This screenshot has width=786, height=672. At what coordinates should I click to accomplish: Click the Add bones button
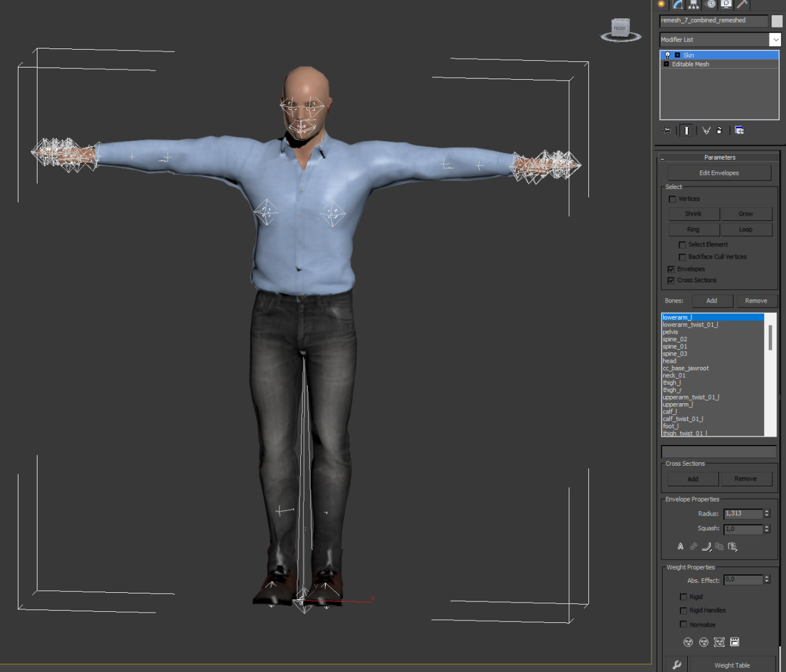[712, 301]
